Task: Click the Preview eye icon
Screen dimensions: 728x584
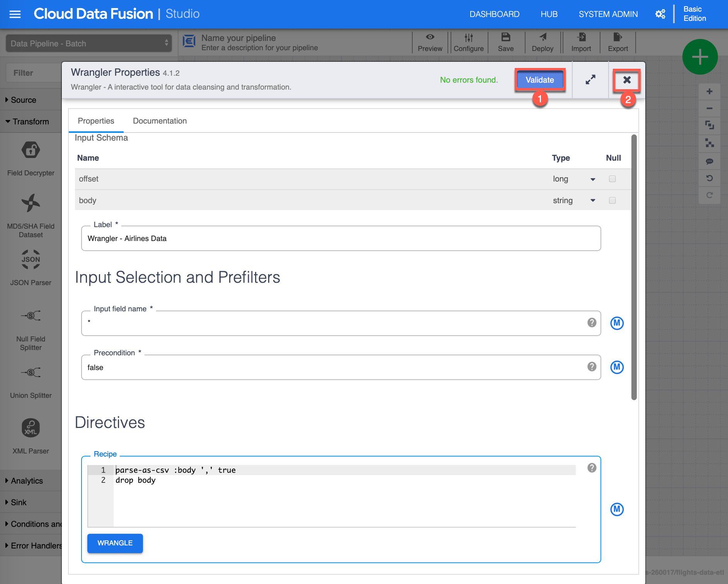Action: coord(430,37)
